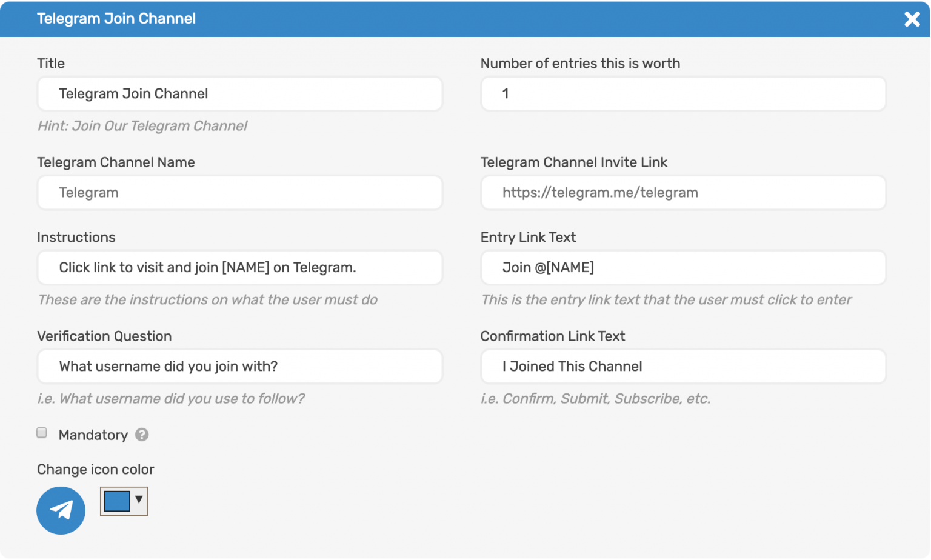The height and width of the screenshot is (560, 931).
Task: Edit the Number of entries field
Action: 683,94
